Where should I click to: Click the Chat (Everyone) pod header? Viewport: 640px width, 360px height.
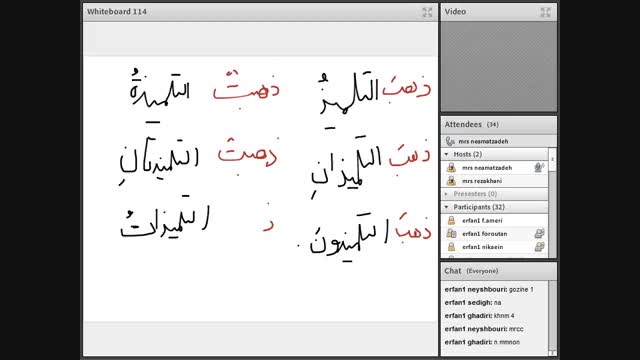point(499,271)
